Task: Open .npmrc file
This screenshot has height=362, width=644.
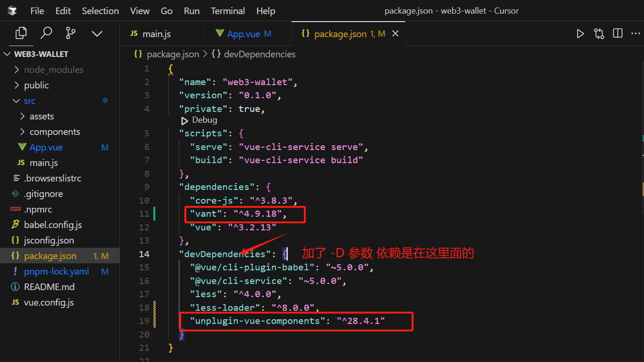Action: (60, 209)
